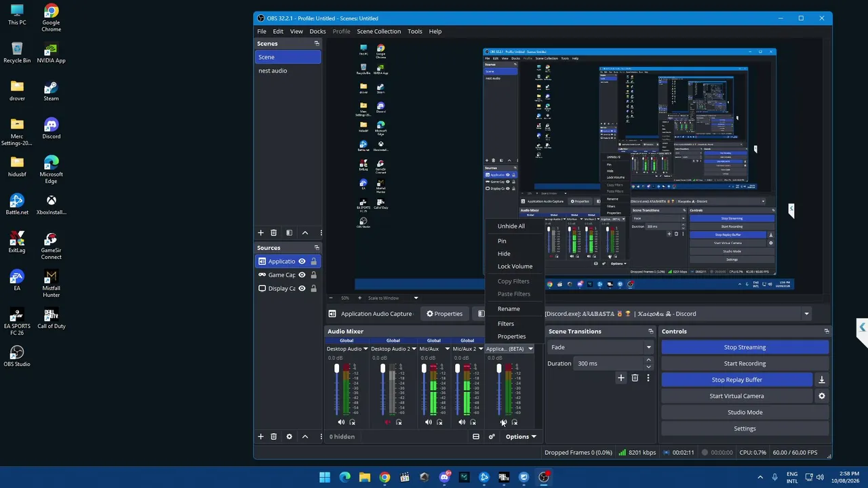
Task: Open Google Chrome from the taskbar
Action: [384, 477]
